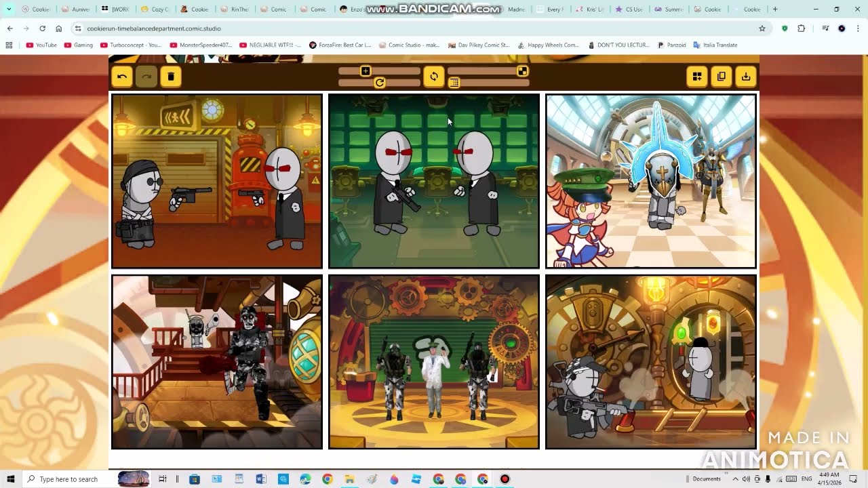Switch to the CS Use tab
Screen dimensions: 868x488
[629, 9]
